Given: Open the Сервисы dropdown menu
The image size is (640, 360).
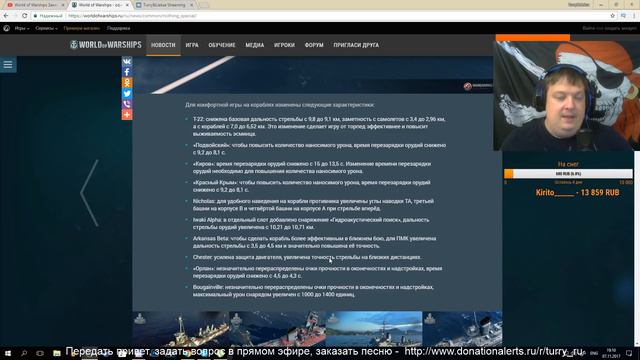Looking at the screenshot, I should click(46, 28).
